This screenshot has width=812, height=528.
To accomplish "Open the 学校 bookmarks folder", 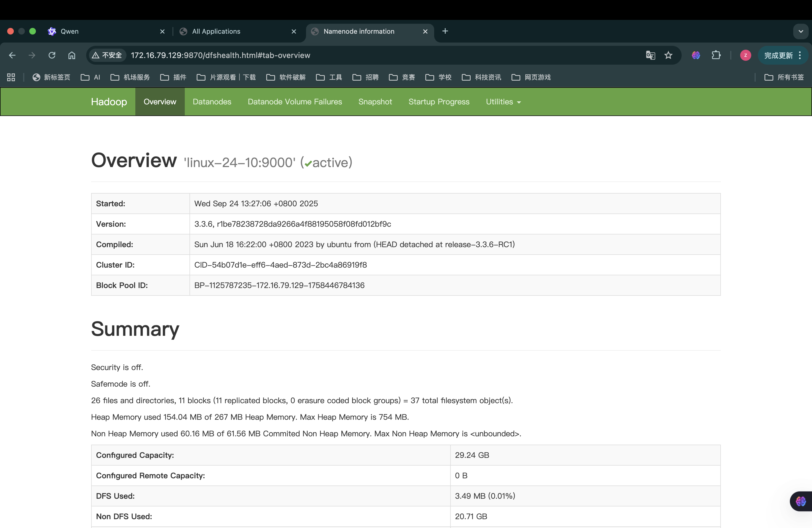I will [438, 77].
